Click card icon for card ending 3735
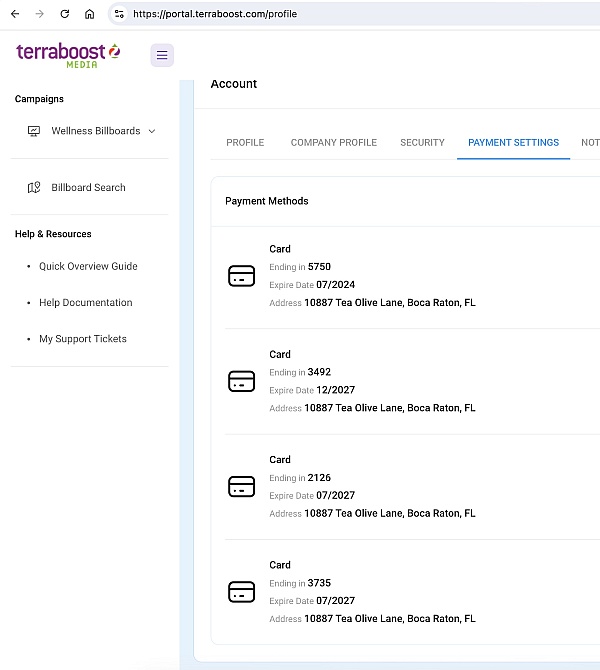600x670 pixels. tap(241, 591)
